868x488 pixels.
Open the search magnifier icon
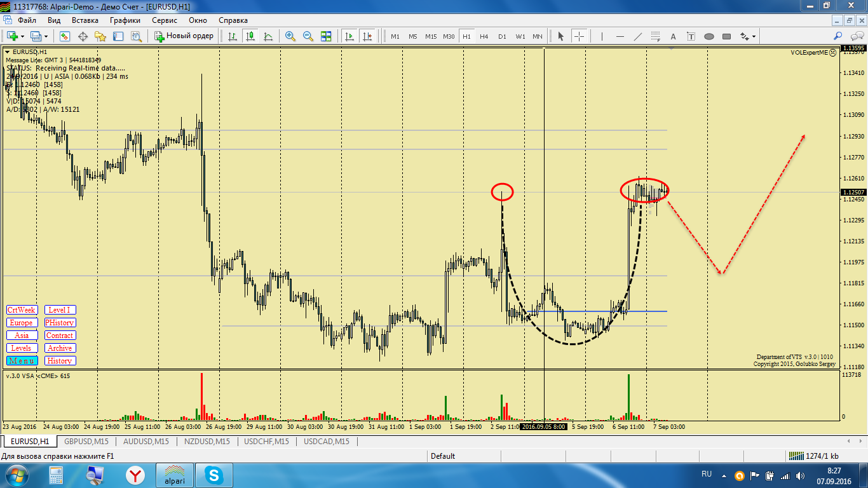(838, 36)
